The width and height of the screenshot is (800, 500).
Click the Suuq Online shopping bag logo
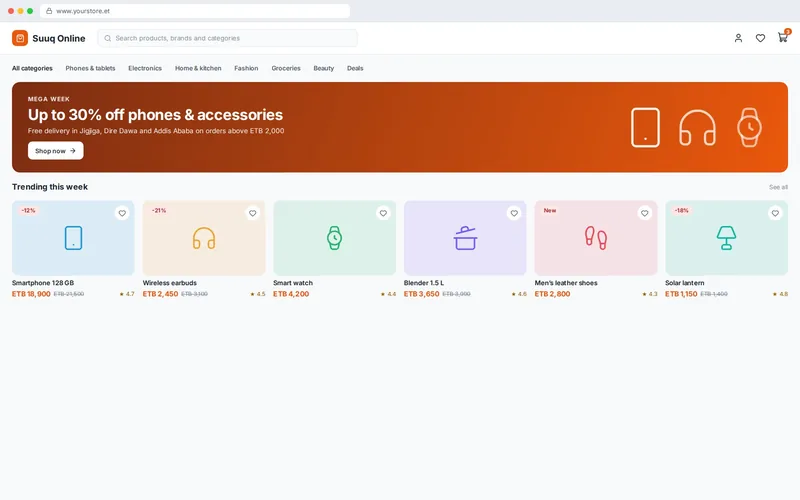coord(20,38)
